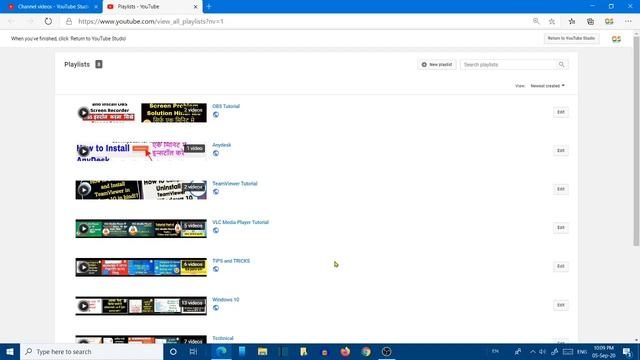Open Task View on the taskbar
Screen dimensions: 640x360
click(x=193, y=351)
